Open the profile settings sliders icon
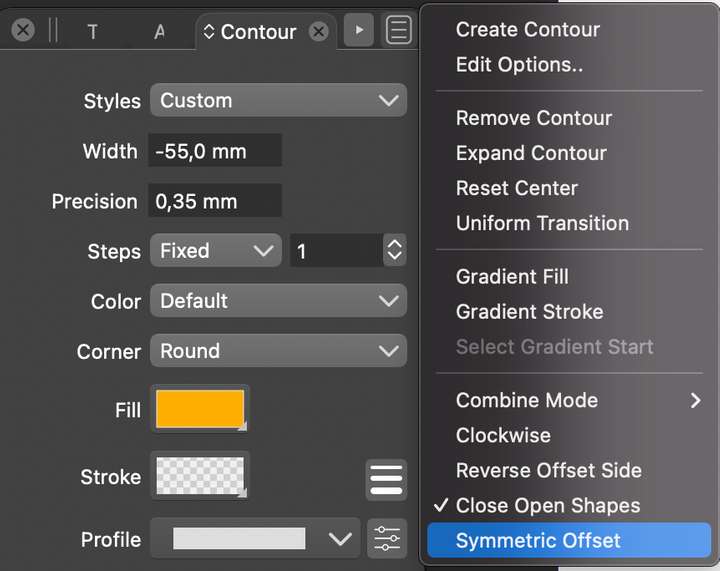Screen dimensions: 720x571 pyautogui.click(x=387, y=538)
